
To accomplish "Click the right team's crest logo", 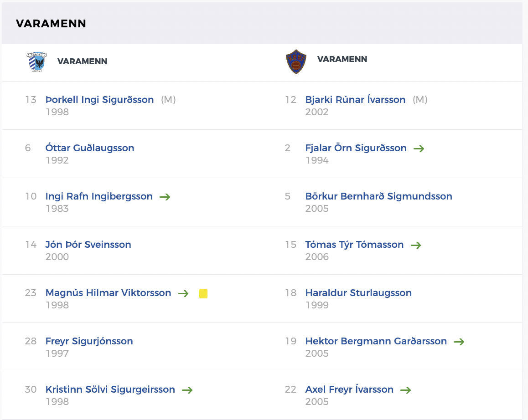I will tap(296, 62).
